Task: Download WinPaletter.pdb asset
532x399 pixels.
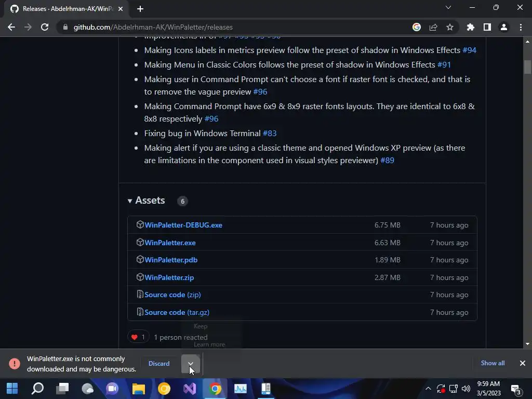Action: pos(171,260)
